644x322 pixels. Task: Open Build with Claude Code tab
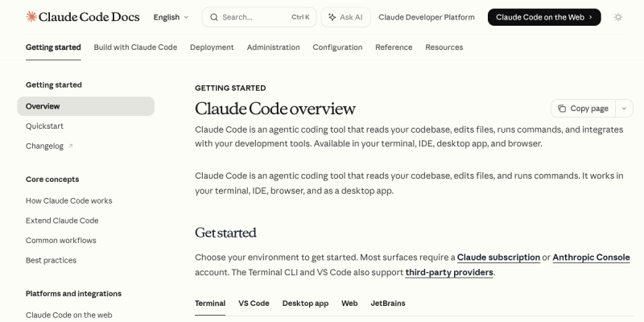[135, 47]
